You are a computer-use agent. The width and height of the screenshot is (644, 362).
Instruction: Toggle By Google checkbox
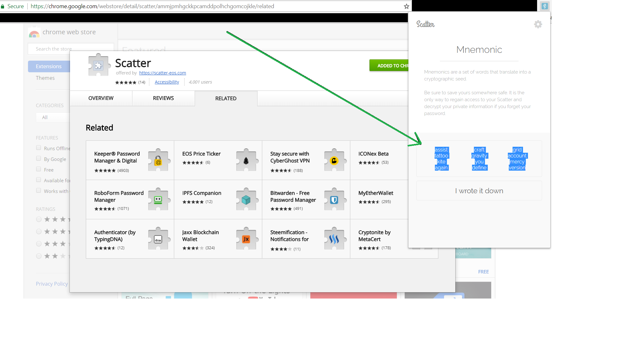point(38,158)
